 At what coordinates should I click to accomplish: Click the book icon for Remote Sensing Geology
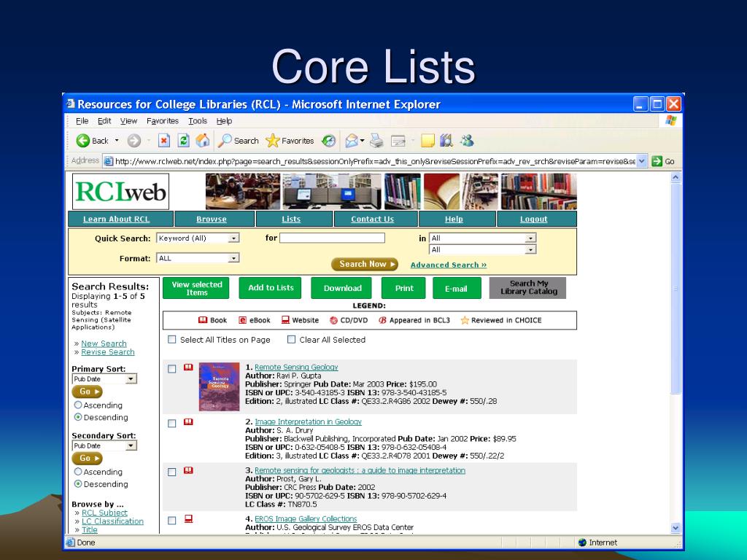pyautogui.click(x=189, y=367)
